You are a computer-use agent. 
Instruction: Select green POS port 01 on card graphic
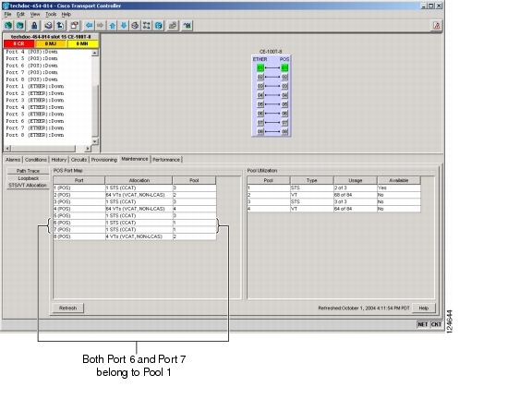click(x=284, y=67)
